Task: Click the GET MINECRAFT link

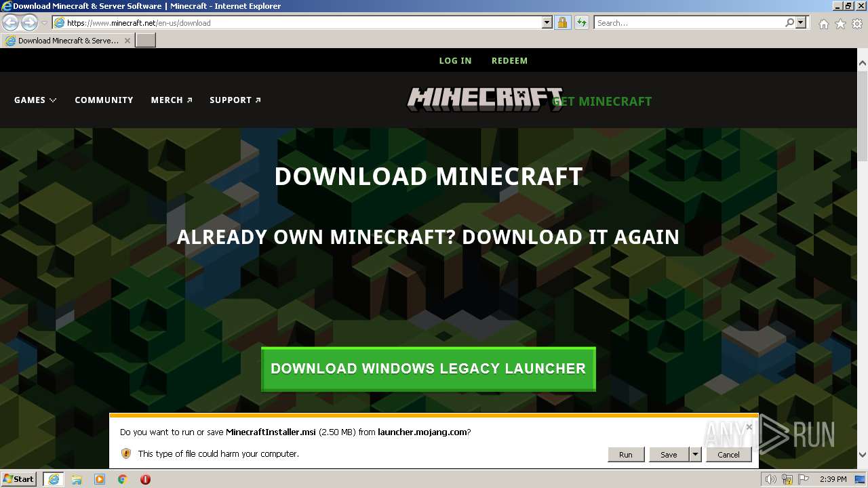Action: (602, 101)
